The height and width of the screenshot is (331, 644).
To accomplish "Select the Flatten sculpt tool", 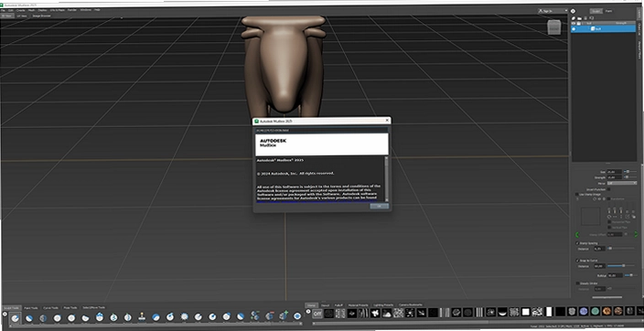I will tap(85, 317).
